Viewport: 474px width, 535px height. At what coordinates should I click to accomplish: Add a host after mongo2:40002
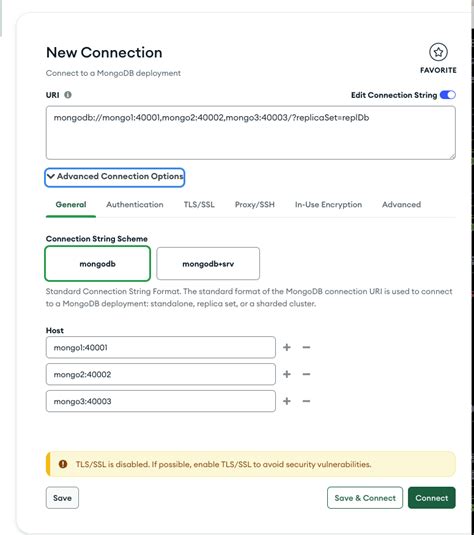click(287, 374)
